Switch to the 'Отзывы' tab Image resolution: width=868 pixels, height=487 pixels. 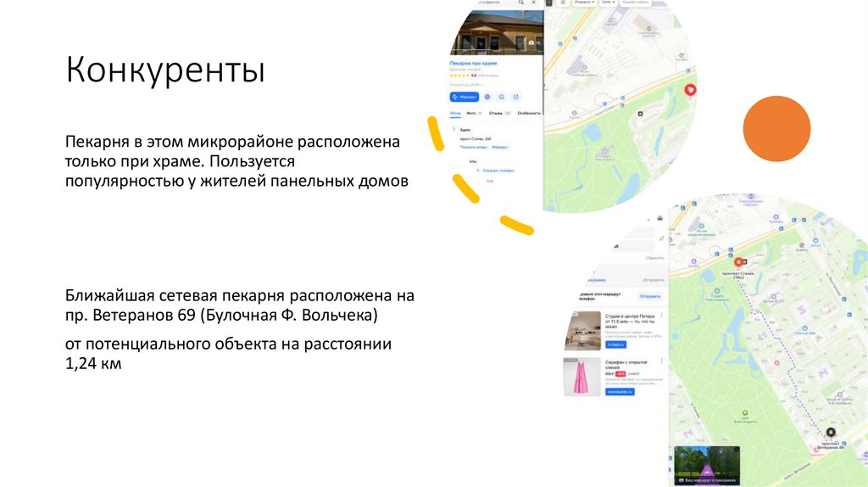tap(496, 113)
